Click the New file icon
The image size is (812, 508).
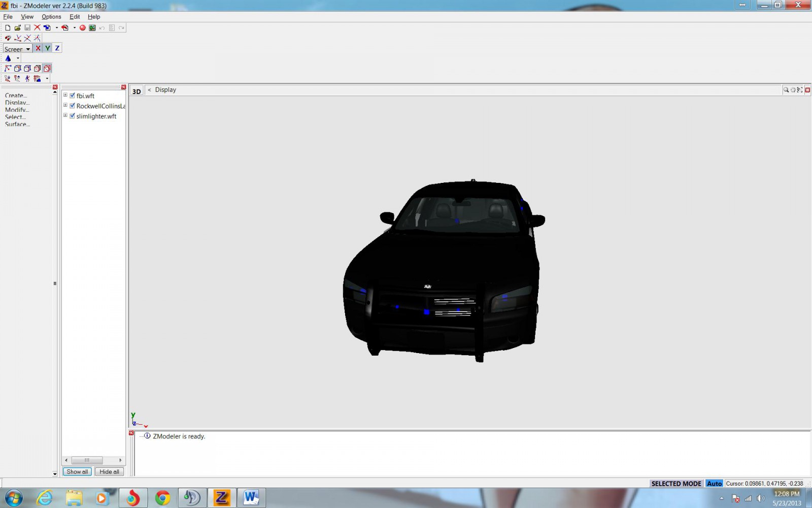click(8, 28)
